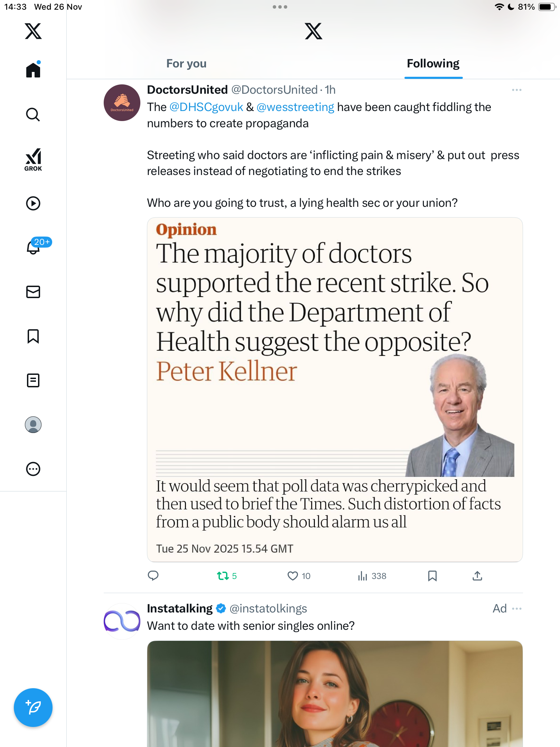Undo repost on the DoctorsUnited post
The height and width of the screenshot is (747, 560).
pos(223,576)
